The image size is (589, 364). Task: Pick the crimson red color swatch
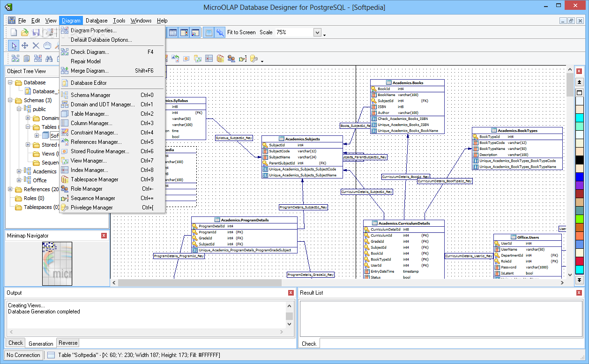click(579, 261)
